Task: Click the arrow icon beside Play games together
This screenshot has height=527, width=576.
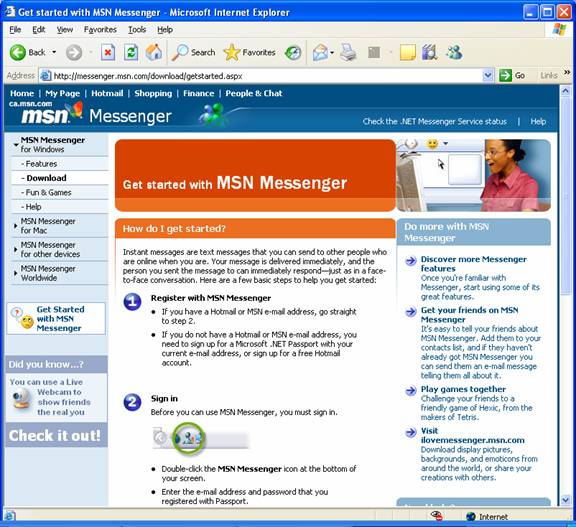Action: tap(411, 391)
